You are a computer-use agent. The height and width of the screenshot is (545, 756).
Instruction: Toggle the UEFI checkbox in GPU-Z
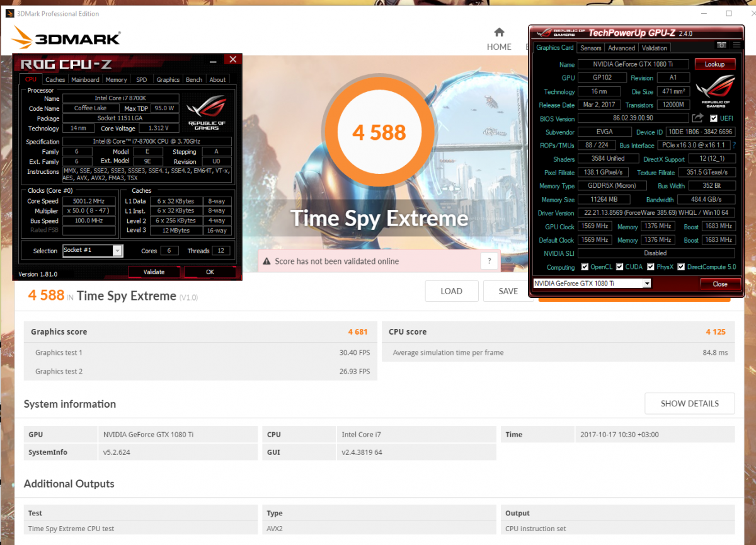pos(713,118)
